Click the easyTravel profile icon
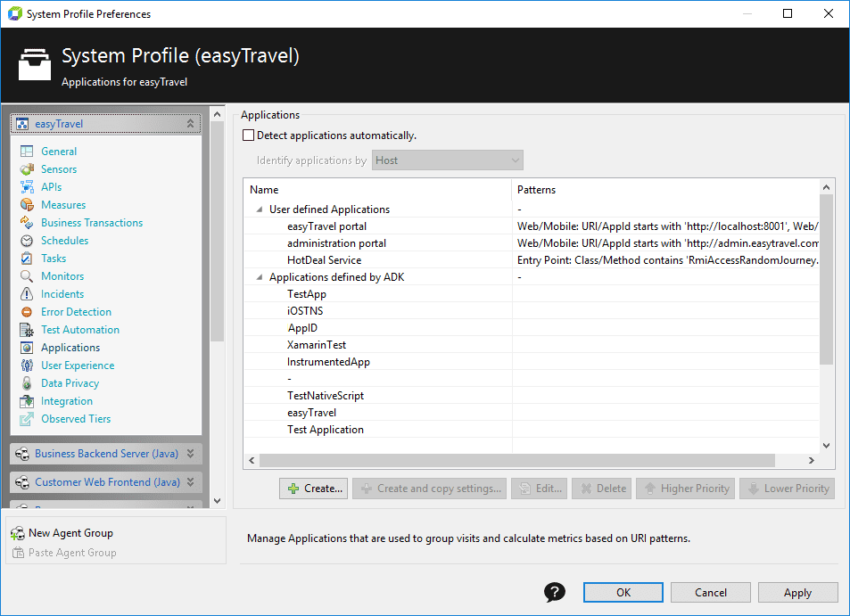 click(x=22, y=124)
